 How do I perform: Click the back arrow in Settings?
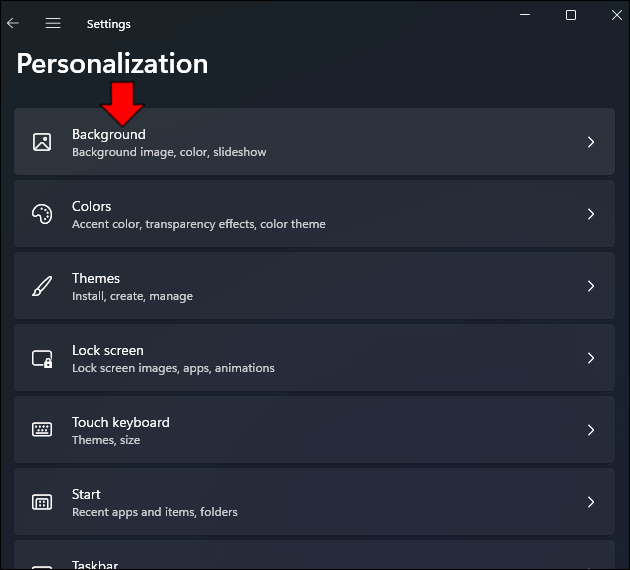click(13, 23)
